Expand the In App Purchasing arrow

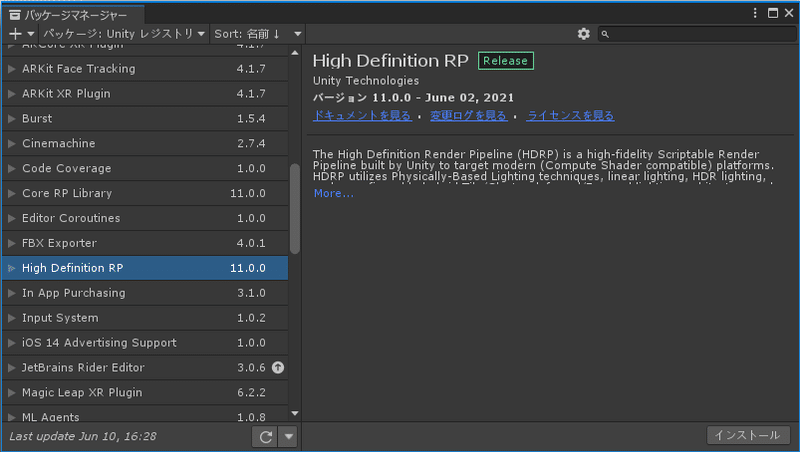coord(12,293)
